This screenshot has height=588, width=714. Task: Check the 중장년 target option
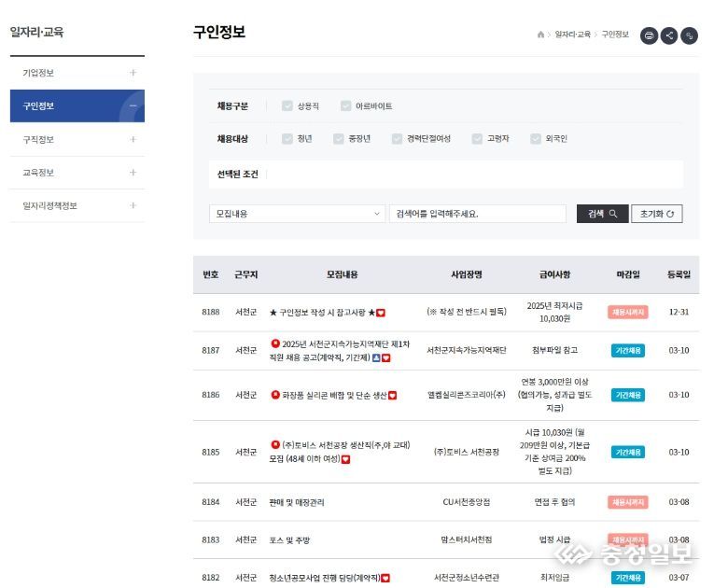pos(338,138)
